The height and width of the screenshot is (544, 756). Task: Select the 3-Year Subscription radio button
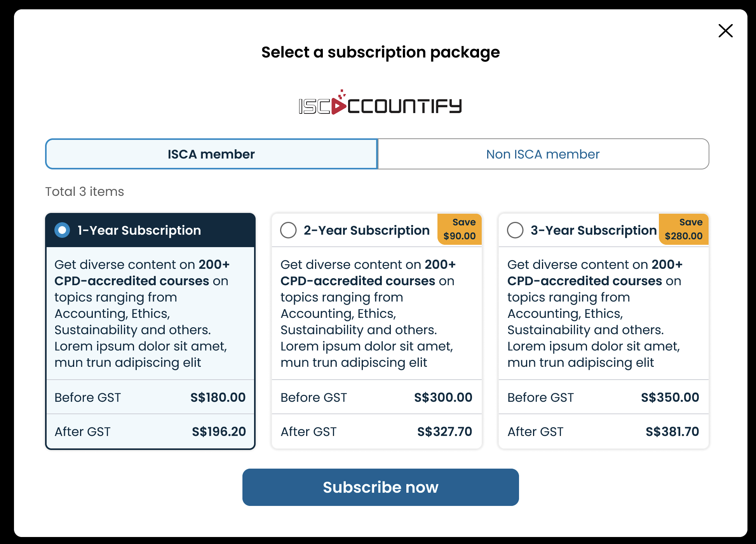(515, 230)
